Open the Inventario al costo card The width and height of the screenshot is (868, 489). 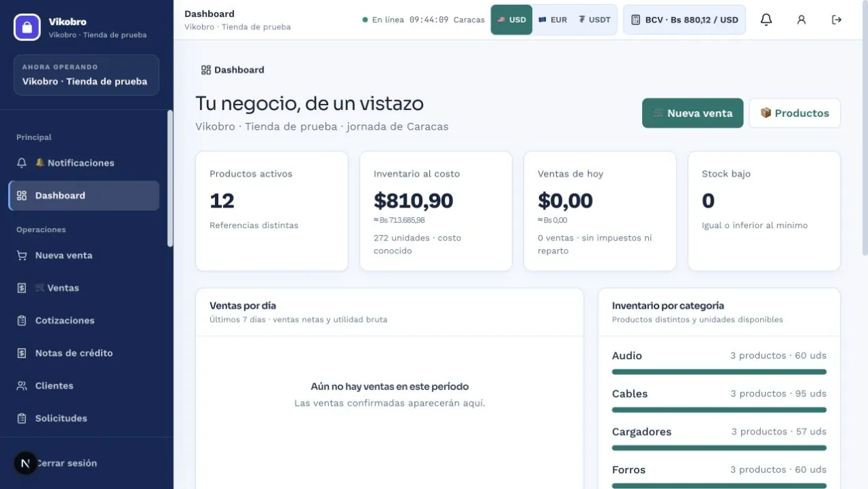coord(436,211)
